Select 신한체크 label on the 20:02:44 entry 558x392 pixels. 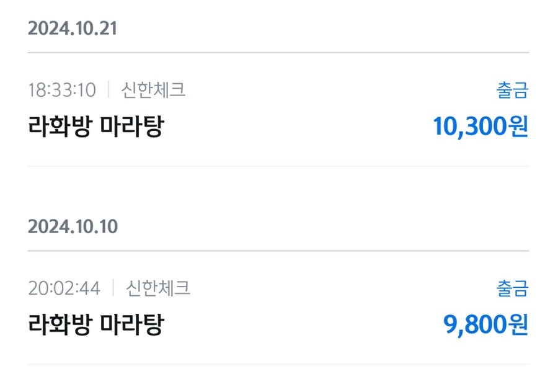(x=158, y=288)
